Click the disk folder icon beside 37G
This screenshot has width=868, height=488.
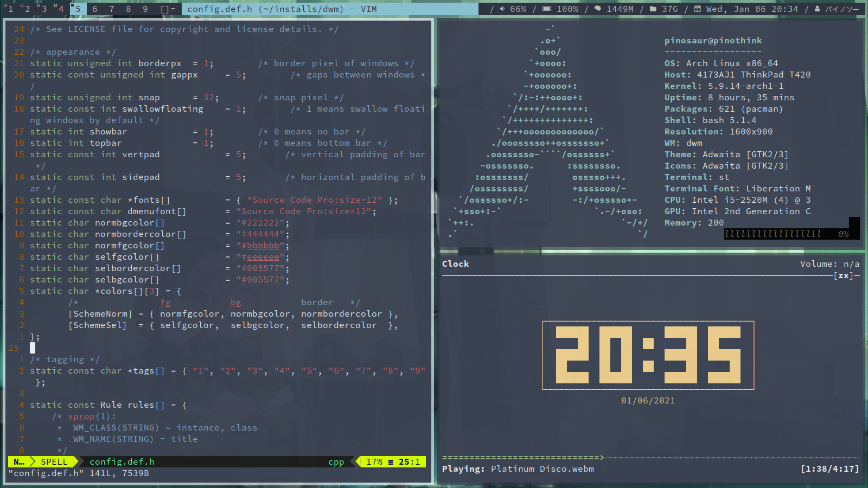653,9
